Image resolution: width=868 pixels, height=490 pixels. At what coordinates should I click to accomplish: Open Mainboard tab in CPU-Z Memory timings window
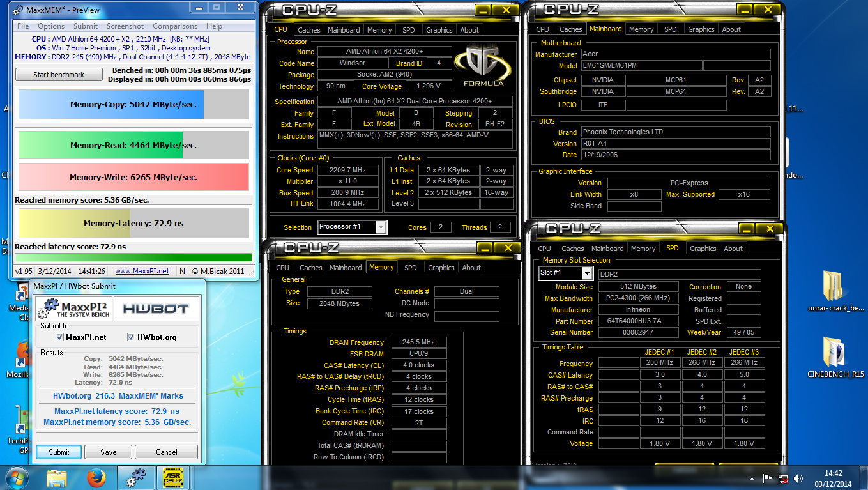click(x=347, y=268)
